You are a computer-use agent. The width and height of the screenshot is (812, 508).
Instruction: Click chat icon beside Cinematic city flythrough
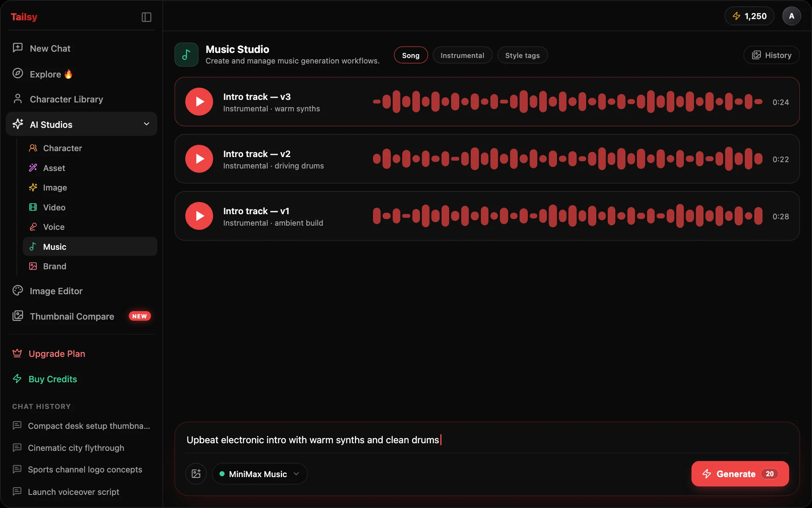(x=17, y=447)
